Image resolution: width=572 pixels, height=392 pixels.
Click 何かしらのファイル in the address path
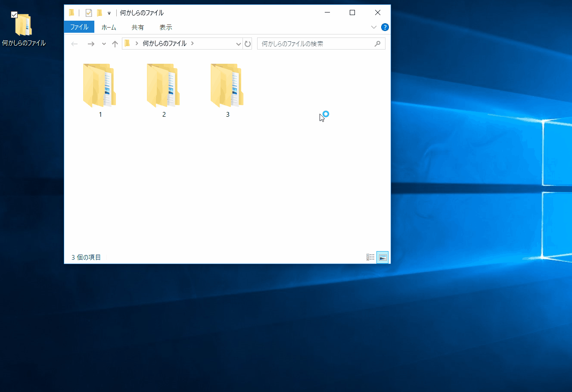165,44
